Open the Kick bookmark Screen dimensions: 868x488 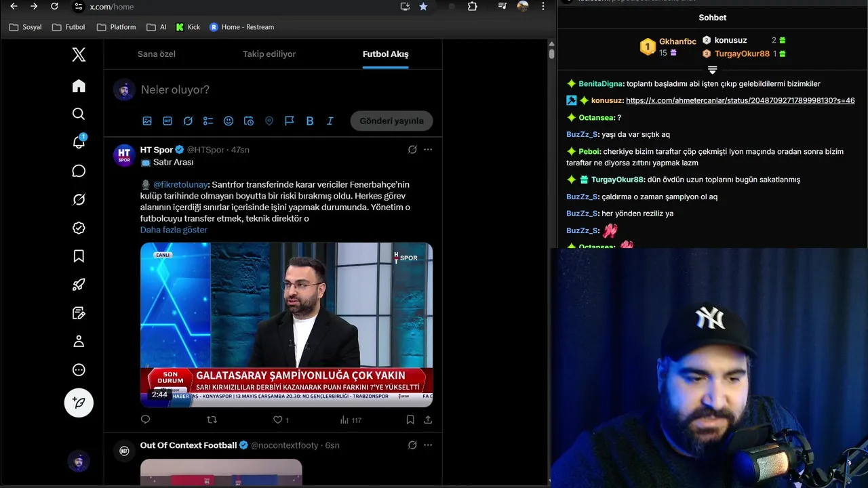click(188, 27)
